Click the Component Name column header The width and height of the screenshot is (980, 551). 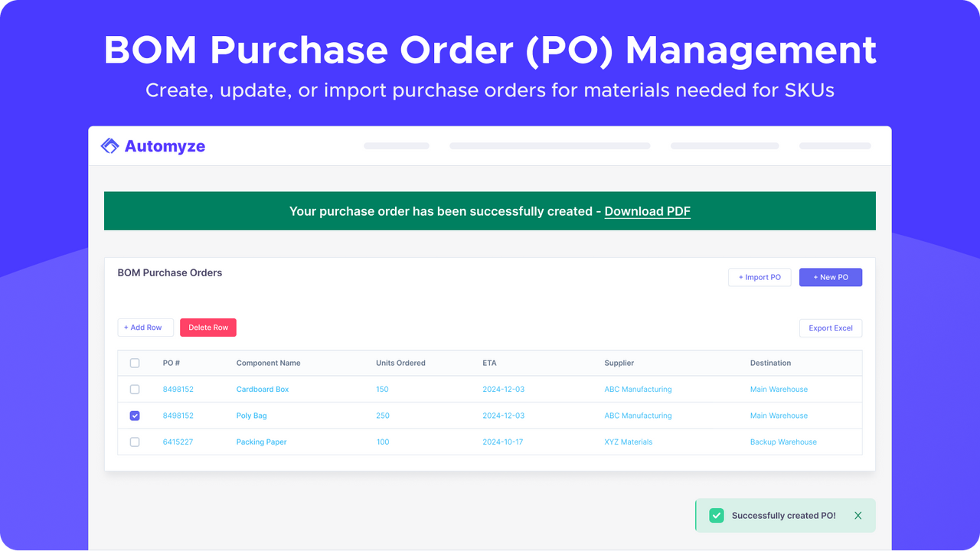(268, 363)
